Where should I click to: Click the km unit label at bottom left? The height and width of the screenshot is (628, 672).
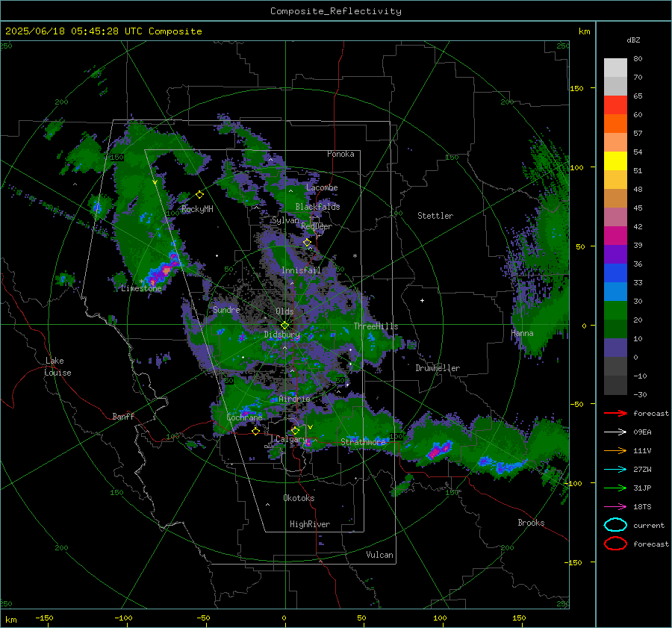pyautogui.click(x=10, y=620)
